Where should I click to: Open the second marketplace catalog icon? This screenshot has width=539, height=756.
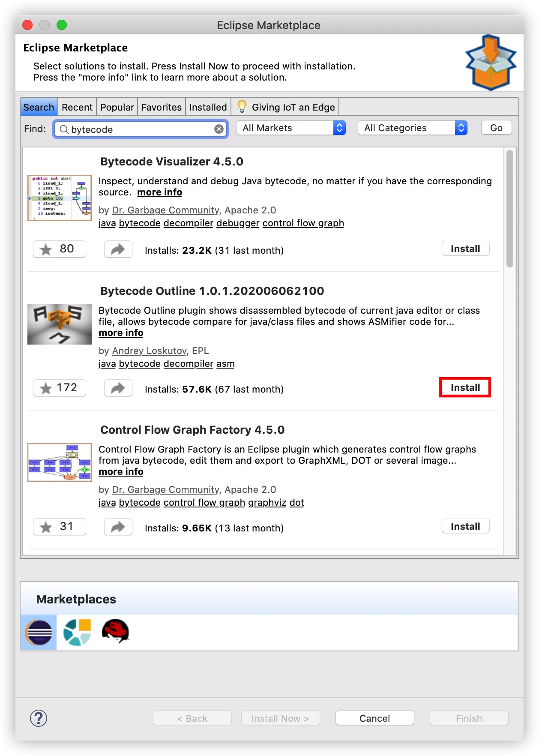(x=77, y=632)
